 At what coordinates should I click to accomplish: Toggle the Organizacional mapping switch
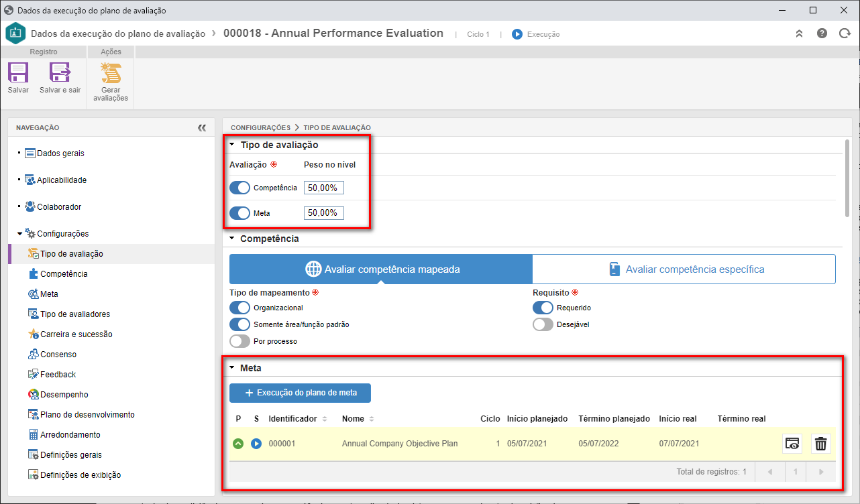coord(239,308)
